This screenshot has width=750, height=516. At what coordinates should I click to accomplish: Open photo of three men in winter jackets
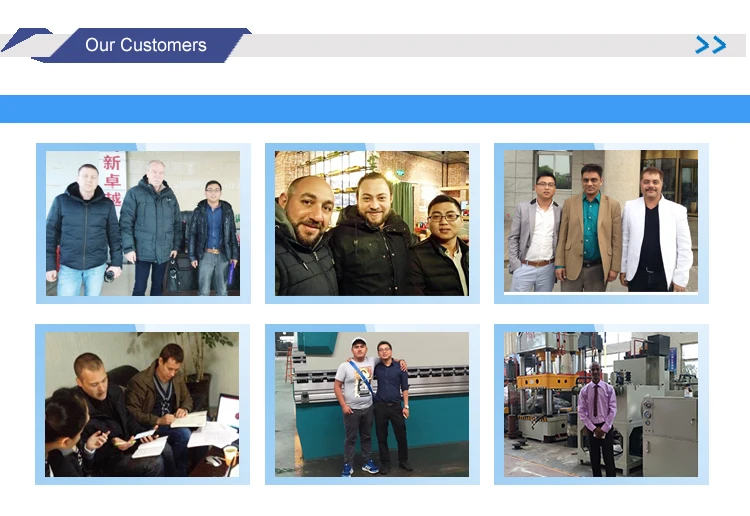coord(143,223)
